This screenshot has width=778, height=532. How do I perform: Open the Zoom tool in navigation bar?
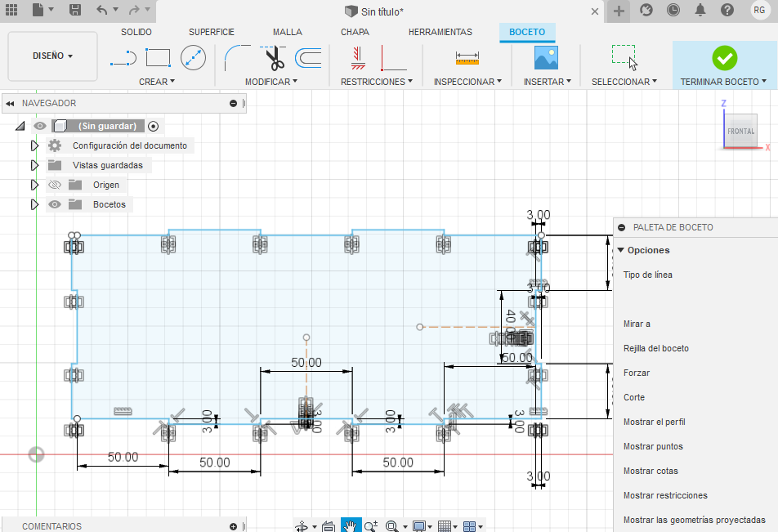(x=371, y=526)
